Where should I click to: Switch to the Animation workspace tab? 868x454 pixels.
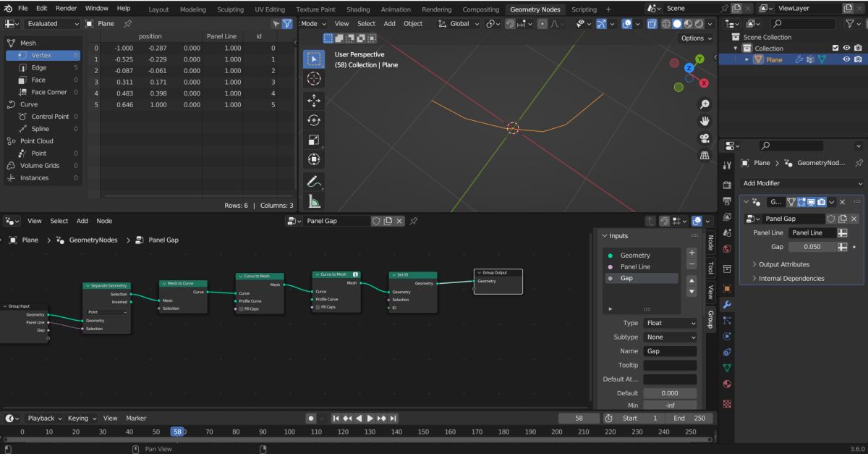tap(395, 9)
